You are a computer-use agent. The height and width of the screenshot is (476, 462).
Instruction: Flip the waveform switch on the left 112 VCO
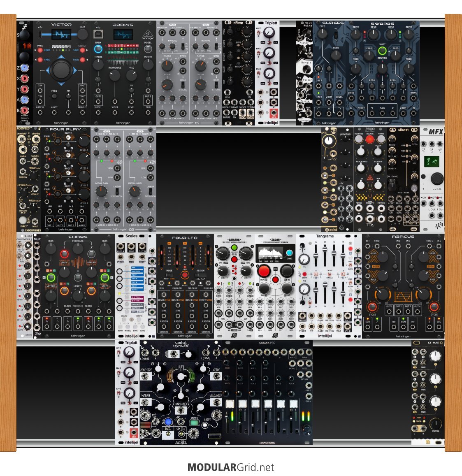183,46
